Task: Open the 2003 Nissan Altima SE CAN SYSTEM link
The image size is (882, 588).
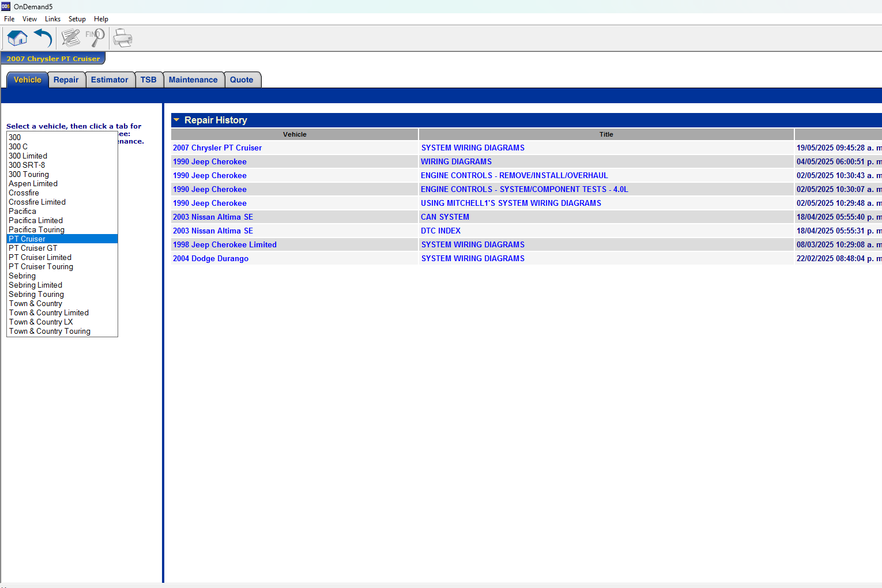Action: click(x=444, y=217)
